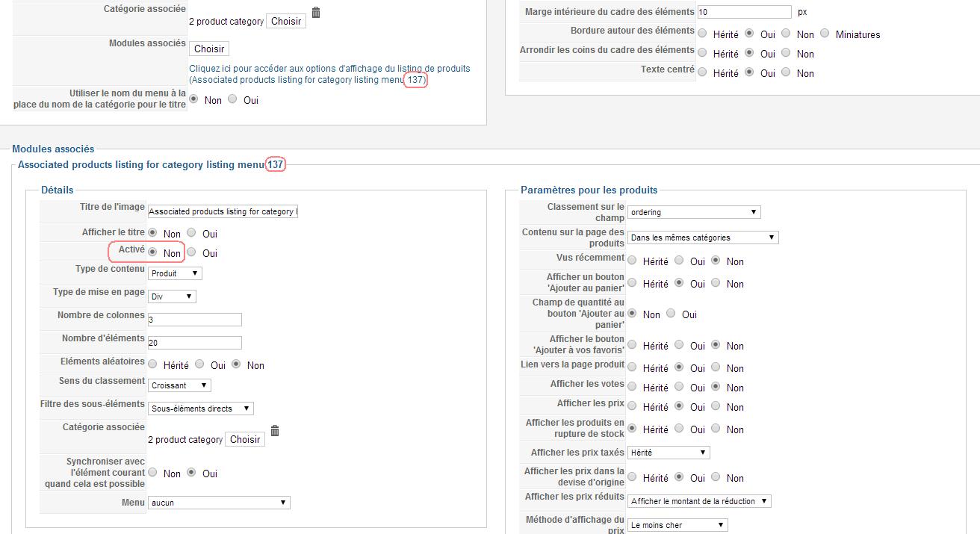Screen dimensions: 980x534
Task: Open Contenu sur la page des produits dropdown
Action: coord(703,237)
